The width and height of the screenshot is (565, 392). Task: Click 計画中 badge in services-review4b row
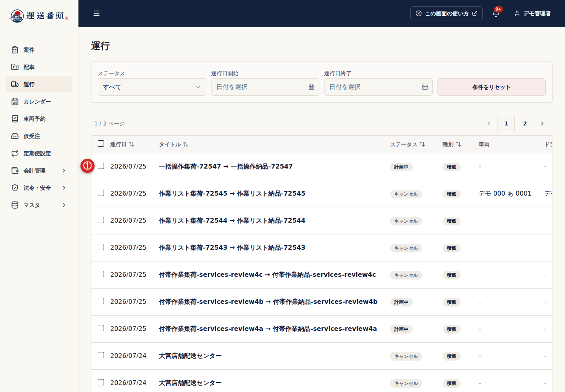[401, 302]
